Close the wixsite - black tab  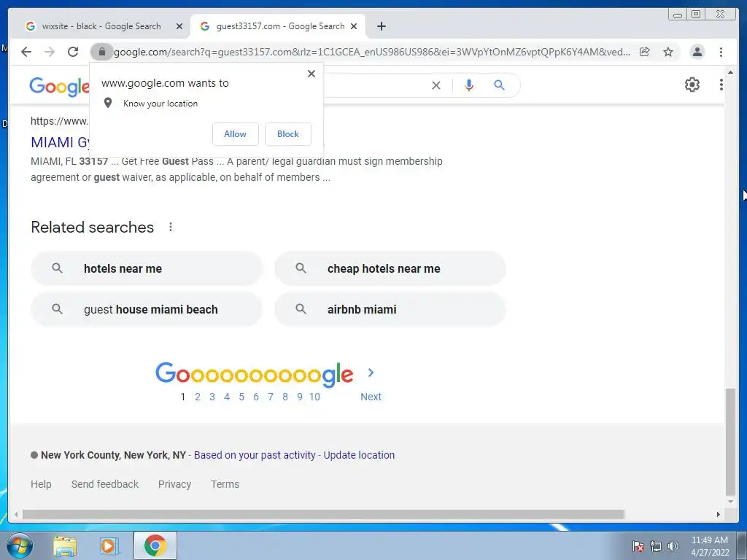[179, 26]
